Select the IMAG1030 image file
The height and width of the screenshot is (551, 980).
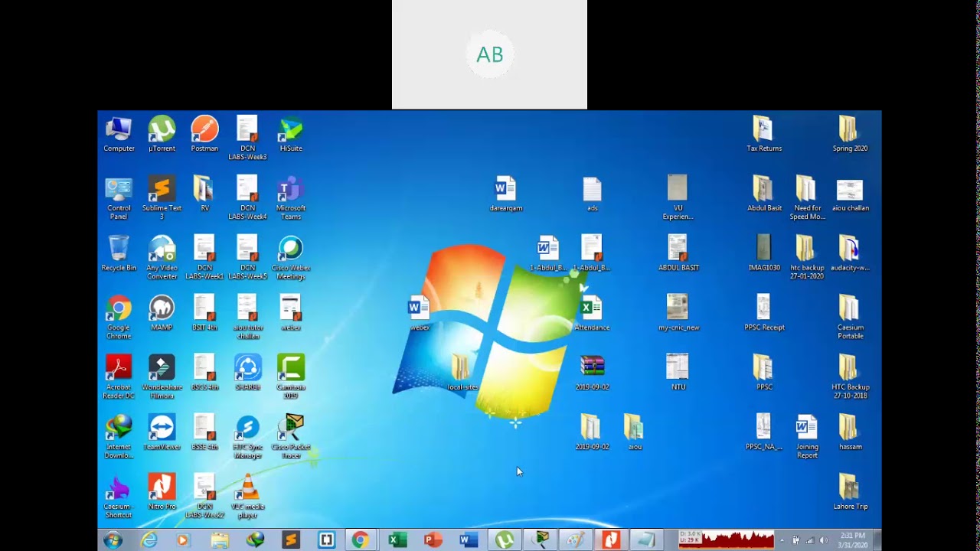click(764, 253)
